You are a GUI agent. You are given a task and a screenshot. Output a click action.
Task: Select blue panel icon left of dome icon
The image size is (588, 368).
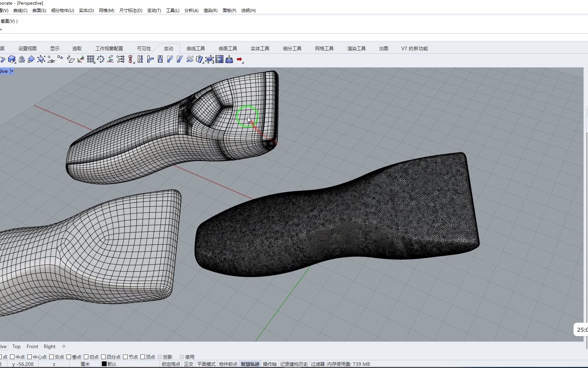coord(219,59)
